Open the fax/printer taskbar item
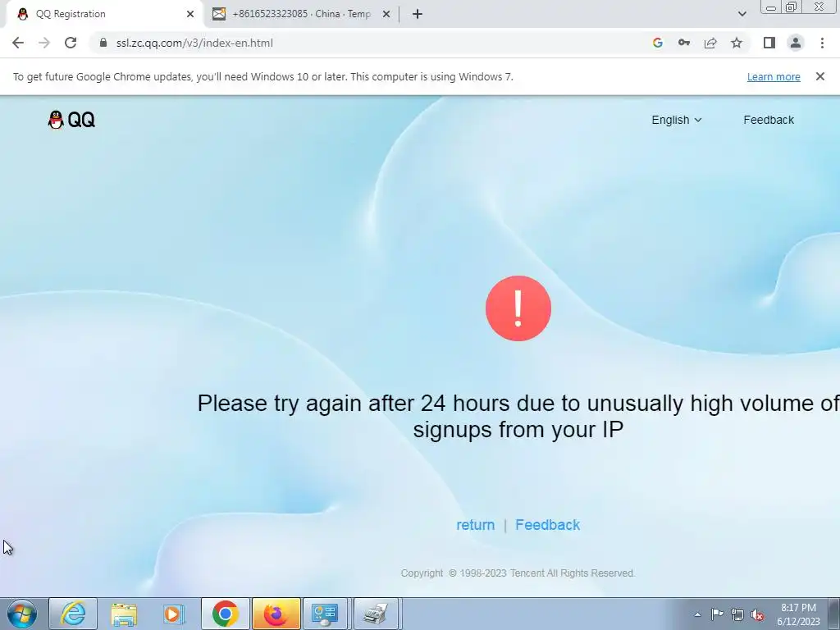 pos(376,614)
